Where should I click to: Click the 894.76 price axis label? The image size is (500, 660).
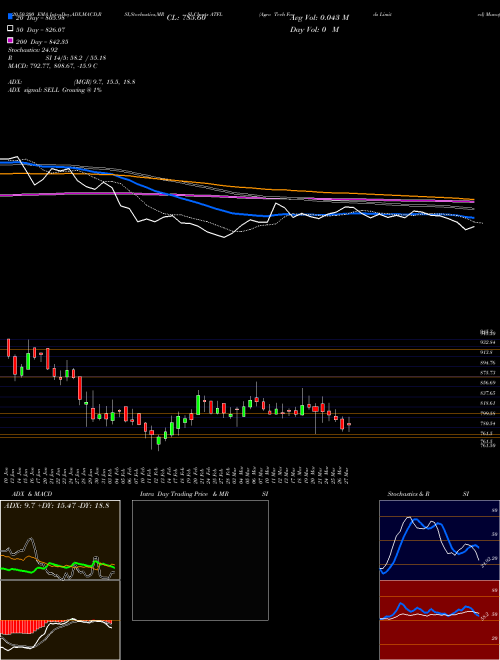[x=488, y=362]
